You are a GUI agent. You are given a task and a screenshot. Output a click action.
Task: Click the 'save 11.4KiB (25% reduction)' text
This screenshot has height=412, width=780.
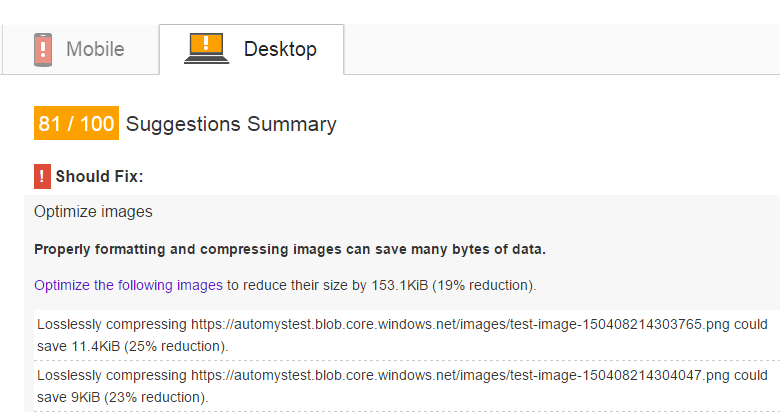tap(133, 346)
